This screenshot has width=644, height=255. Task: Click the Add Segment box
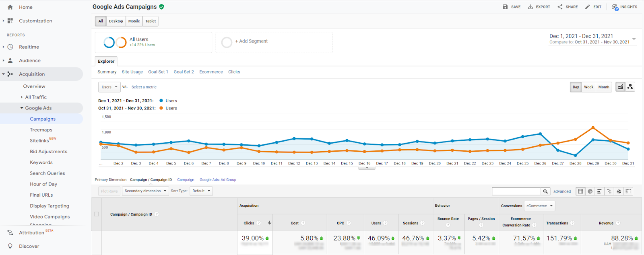coord(274,42)
